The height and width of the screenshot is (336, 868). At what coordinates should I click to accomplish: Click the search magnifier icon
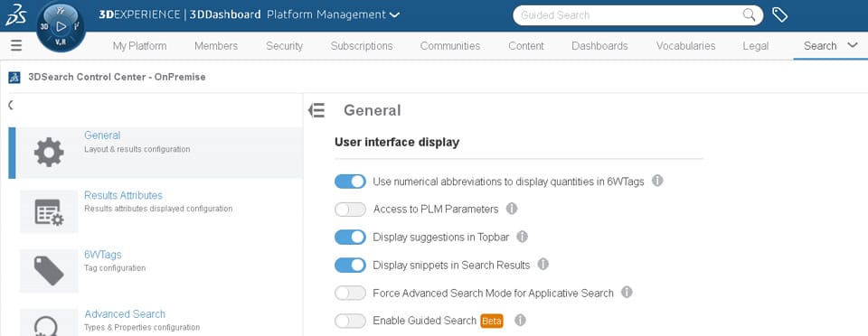pyautogui.click(x=749, y=15)
